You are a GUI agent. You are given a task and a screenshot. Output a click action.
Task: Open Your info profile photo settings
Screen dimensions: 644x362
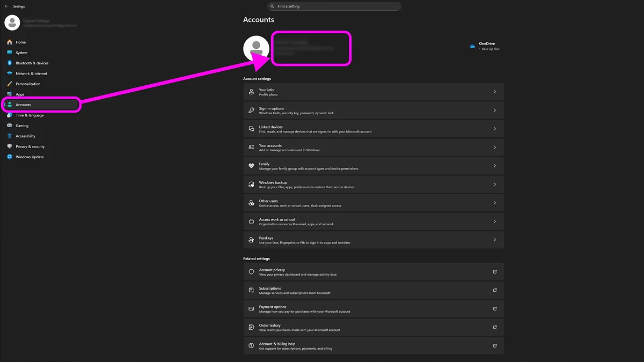click(374, 91)
